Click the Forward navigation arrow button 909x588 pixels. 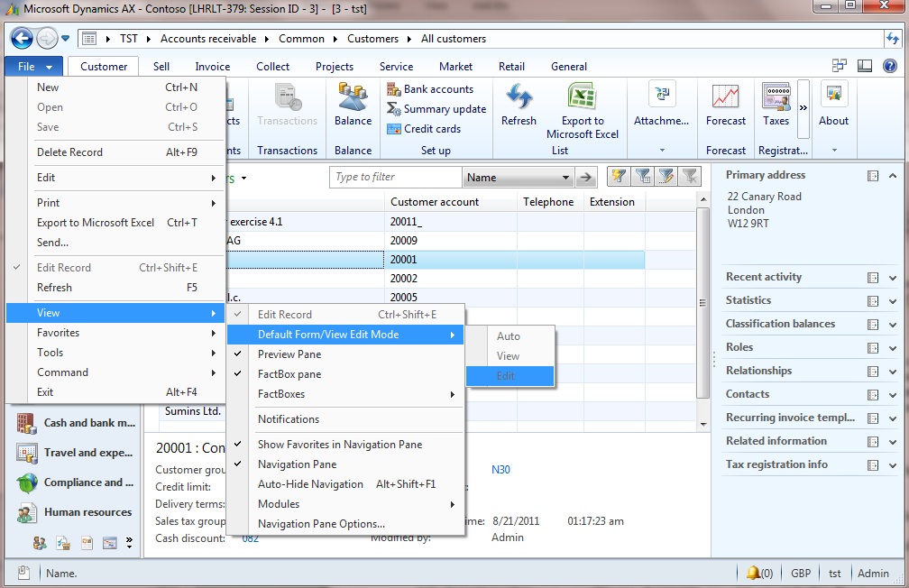(47, 39)
